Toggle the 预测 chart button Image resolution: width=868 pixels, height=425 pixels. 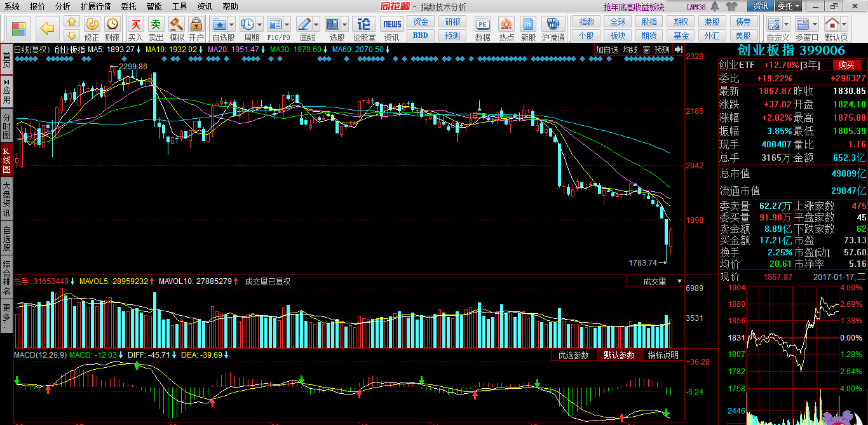point(662,50)
